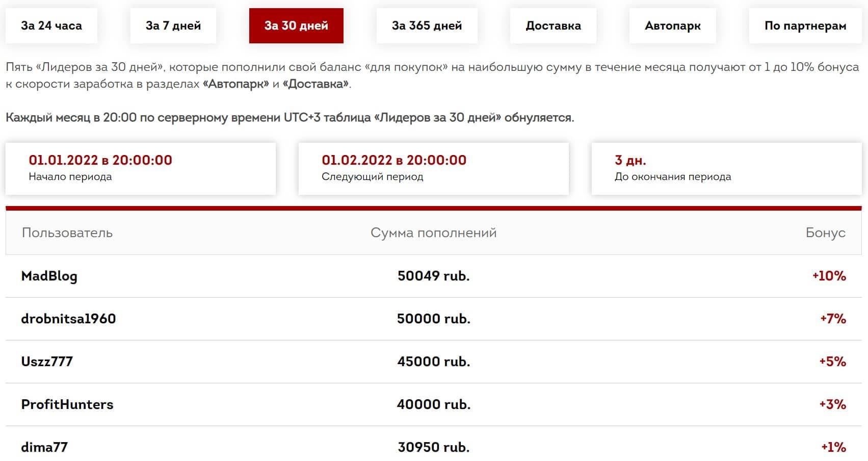Click the 40000 rub. amount
Screen dimensions: 868x461
pos(434,404)
